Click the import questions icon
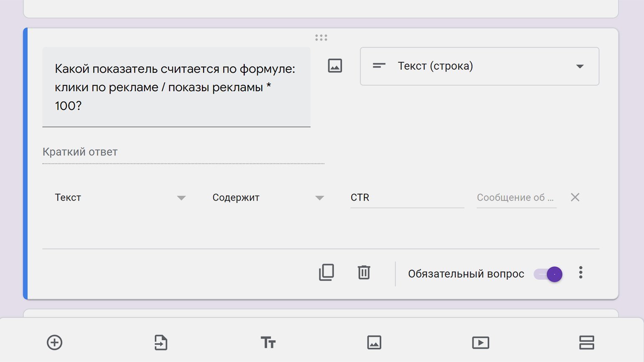Image resolution: width=644 pixels, height=362 pixels. pos(161,342)
